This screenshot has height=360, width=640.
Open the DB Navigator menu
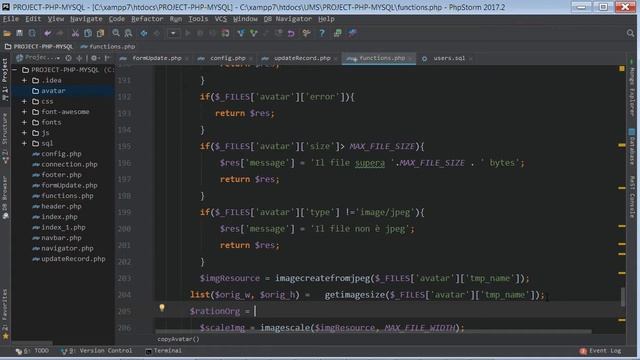(287, 19)
